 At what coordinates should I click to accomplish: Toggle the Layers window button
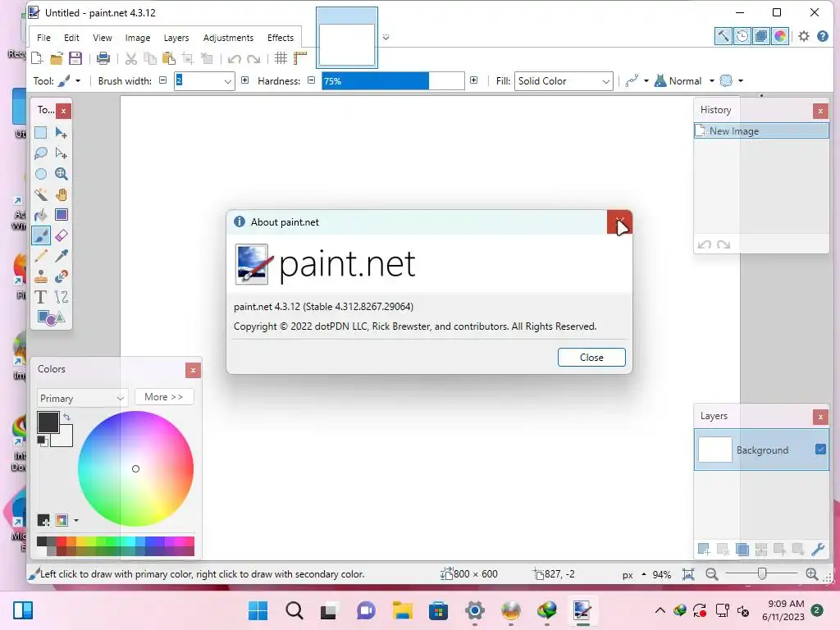(760, 36)
